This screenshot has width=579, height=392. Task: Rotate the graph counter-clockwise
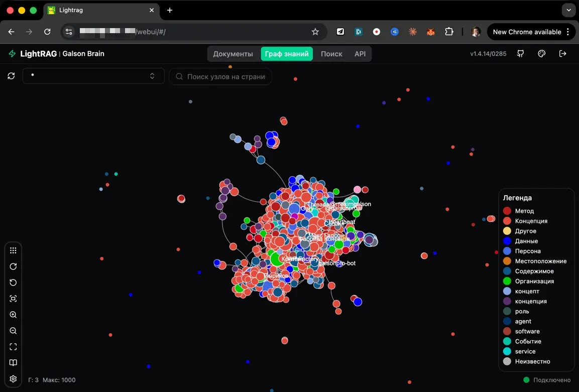[14, 283]
